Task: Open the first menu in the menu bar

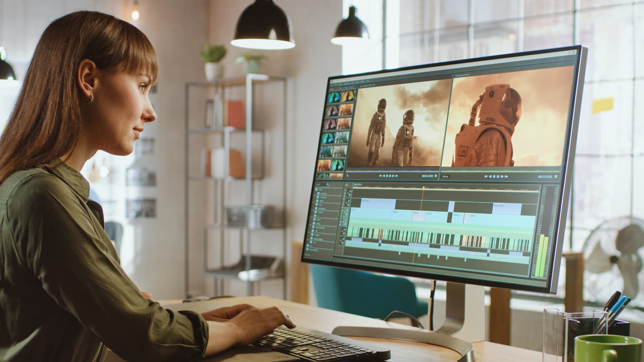Action: point(332,85)
